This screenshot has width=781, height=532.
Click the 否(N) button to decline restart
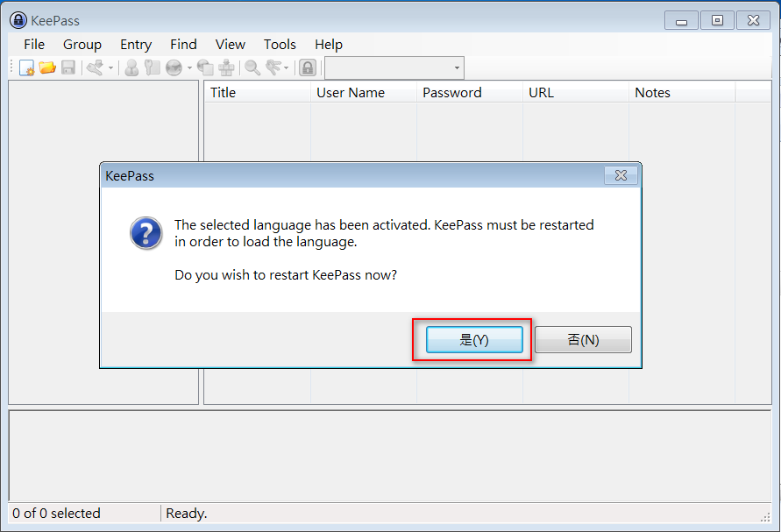tap(583, 340)
